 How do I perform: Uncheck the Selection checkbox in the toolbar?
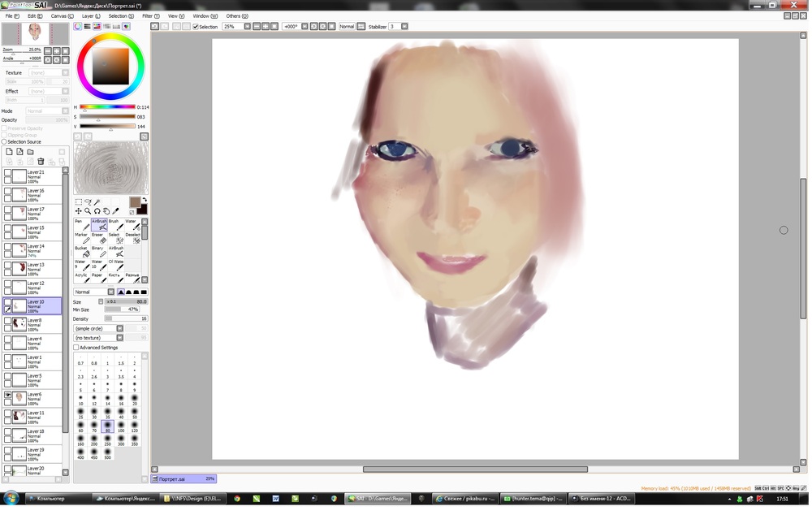click(196, 27)
